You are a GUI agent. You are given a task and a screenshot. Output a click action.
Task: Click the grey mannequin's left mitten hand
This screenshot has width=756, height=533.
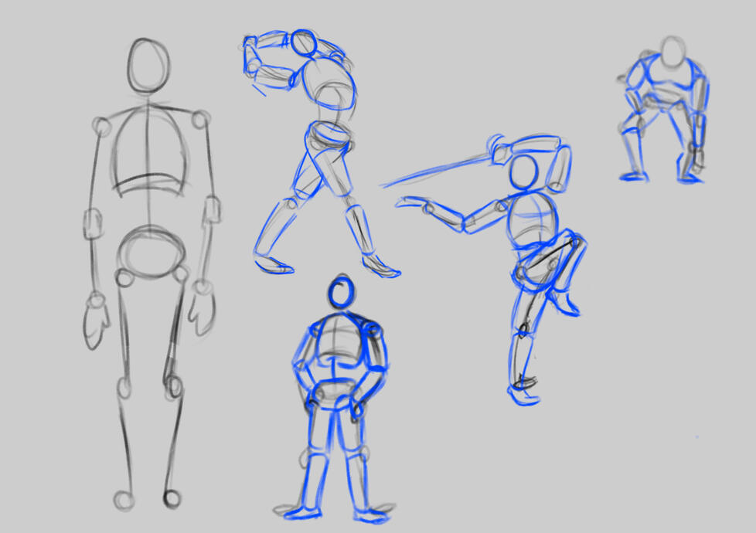pyautogui.click(x=96, y=321)
